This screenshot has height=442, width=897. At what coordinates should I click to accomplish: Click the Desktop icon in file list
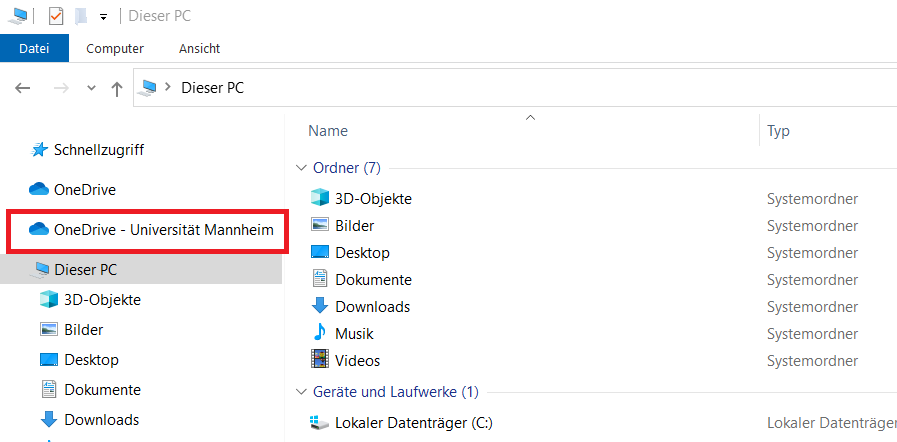[320, 252]
